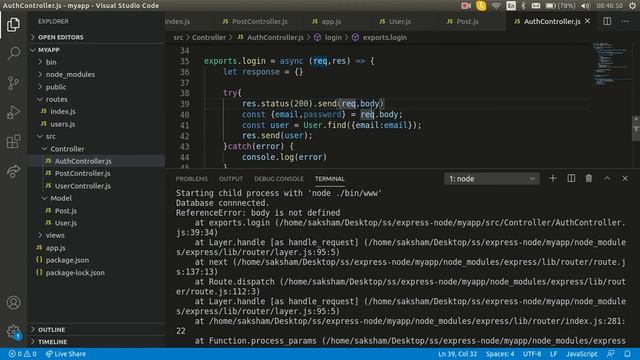Click the feedback icon in status bar
Screen dimensions: 640x360
point(610,354)
